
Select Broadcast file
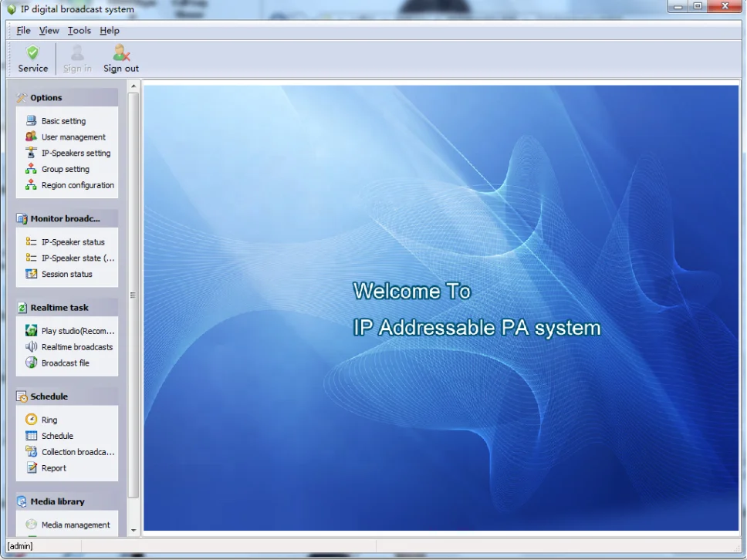pyautogui.click(x=66, y=363)
